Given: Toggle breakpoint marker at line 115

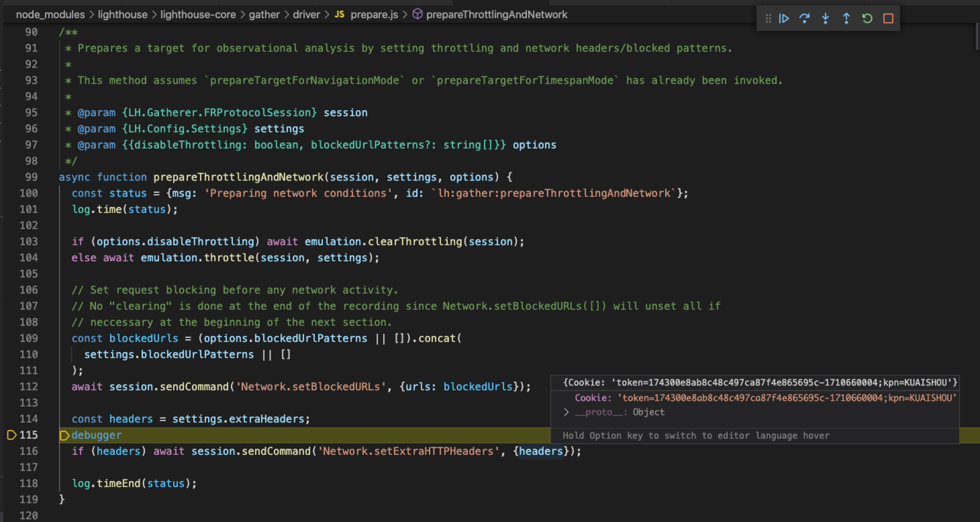Looking at the screenshot, I should [x=12, y=435].
